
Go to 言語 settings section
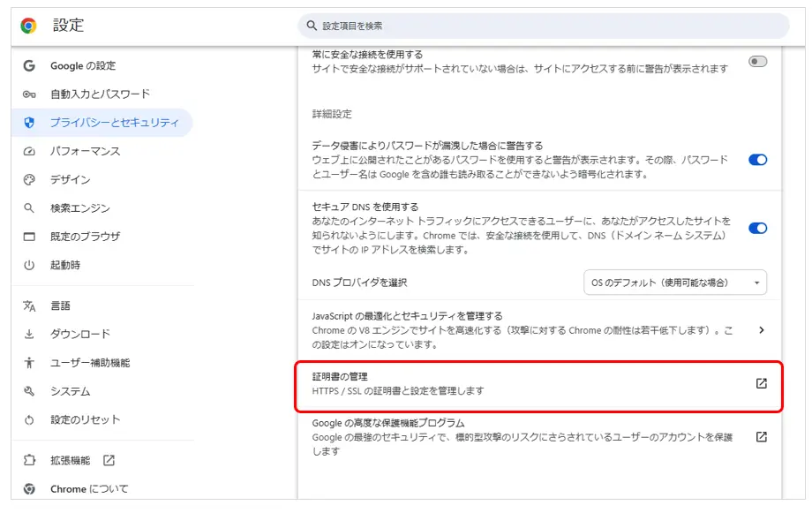click(x=60, y=306)
